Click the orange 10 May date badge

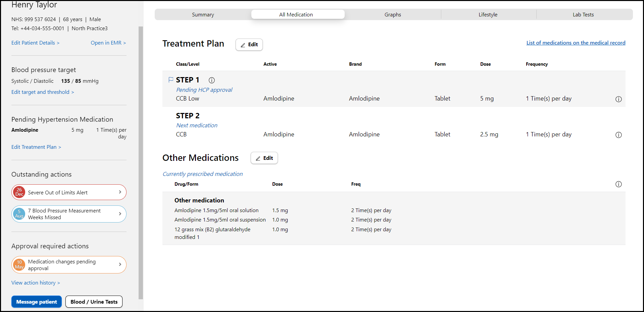(19, 265)
